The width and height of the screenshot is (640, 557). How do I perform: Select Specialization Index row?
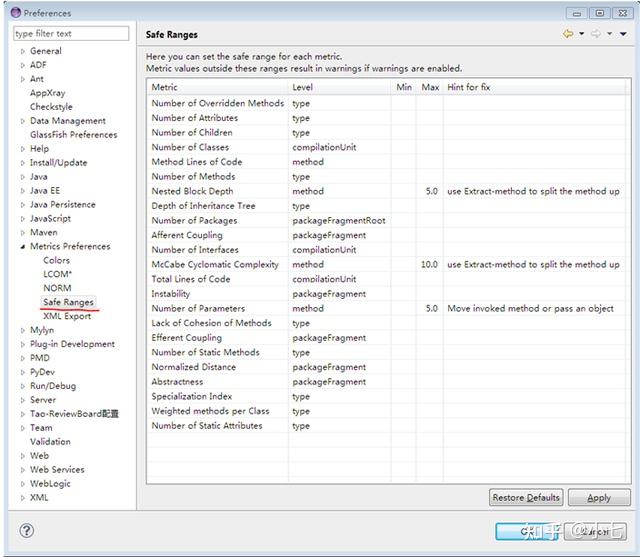[386, 397]
